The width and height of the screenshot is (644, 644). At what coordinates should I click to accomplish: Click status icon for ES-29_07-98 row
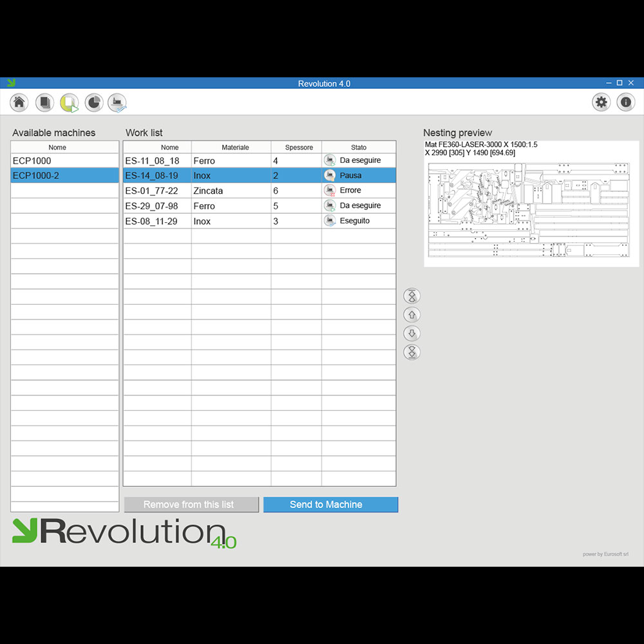point(330,205)
